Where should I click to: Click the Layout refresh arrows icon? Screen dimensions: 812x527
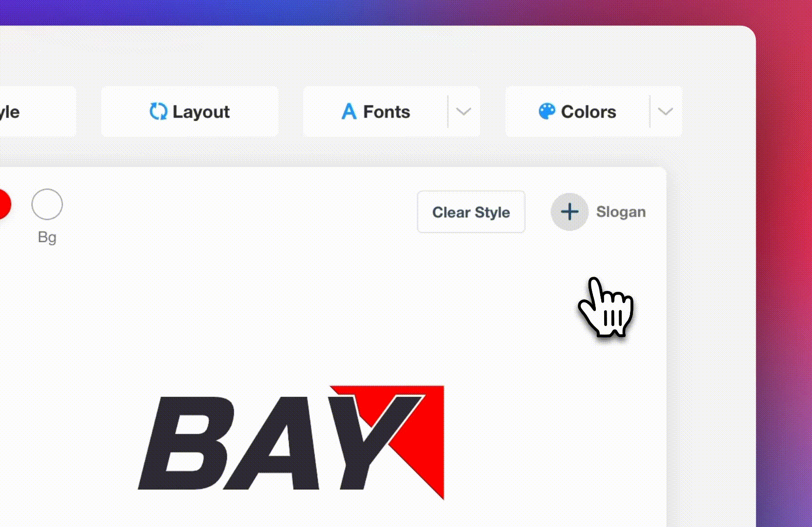158,111
